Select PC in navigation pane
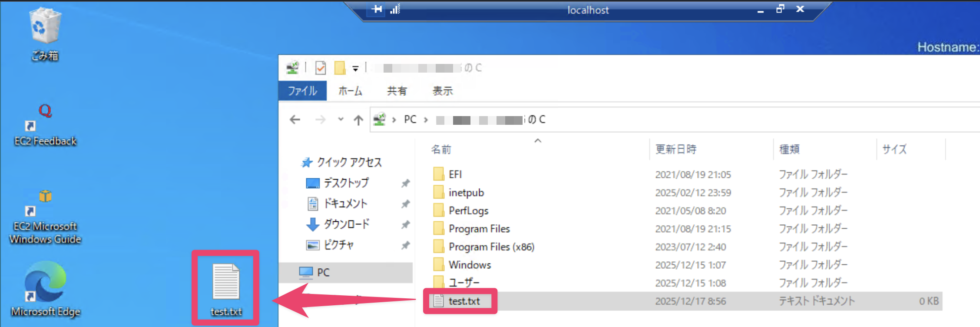The image size is (980, 327). tap(346, 273)
